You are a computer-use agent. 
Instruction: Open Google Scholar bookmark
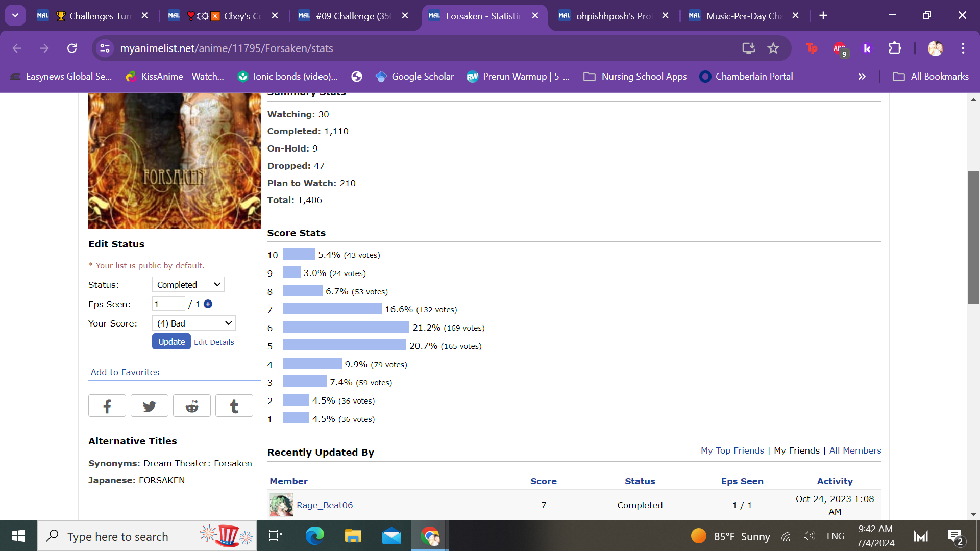coord(414,77)
